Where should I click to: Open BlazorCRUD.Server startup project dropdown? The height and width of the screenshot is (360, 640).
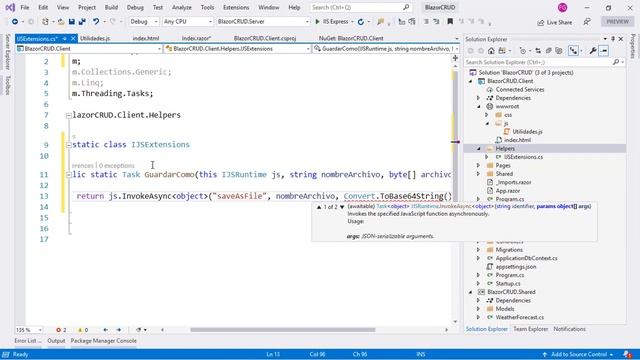point(263,22)
